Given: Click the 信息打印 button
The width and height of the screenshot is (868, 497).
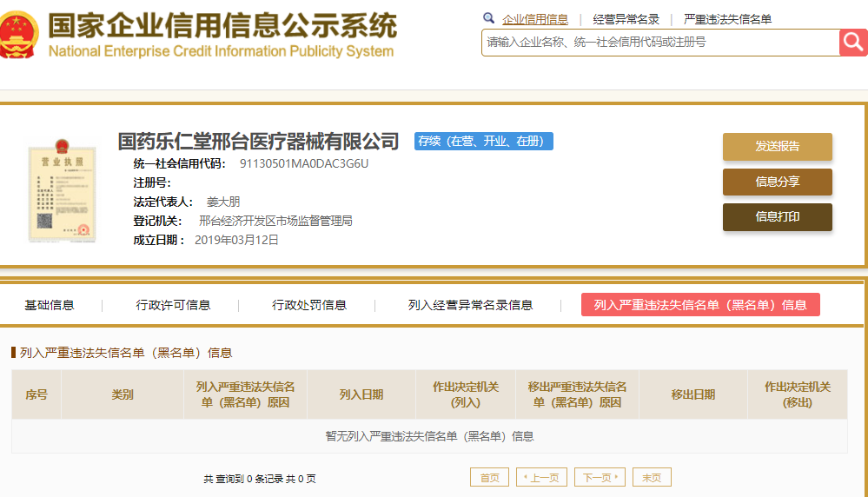Looking at the screenshot, I should pos(778,217).
